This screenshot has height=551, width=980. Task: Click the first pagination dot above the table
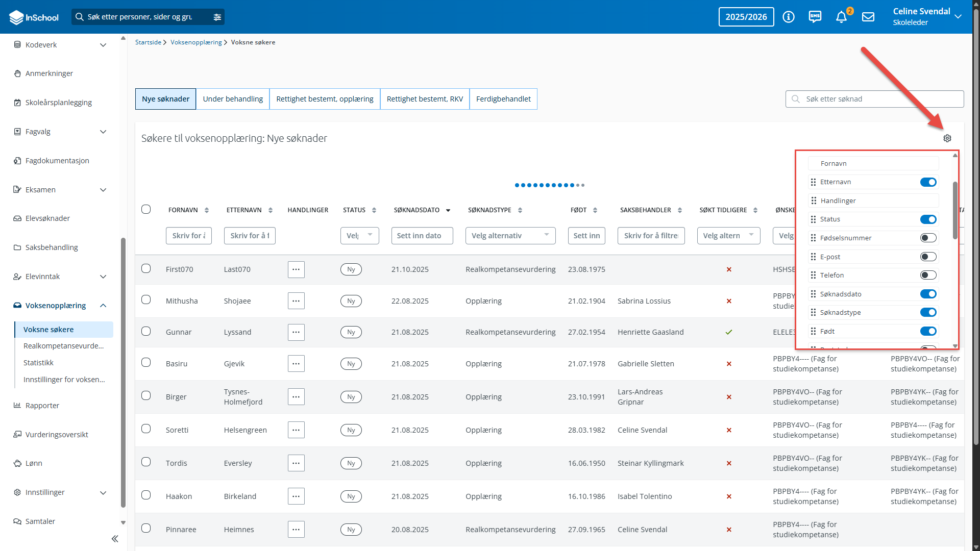(517, 185)
